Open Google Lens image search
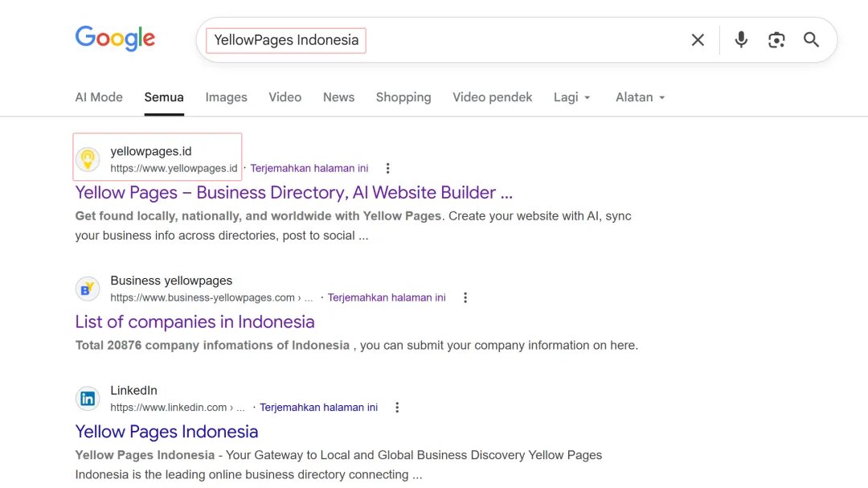The width and height of the screenshot is (868, 488). click(x=776, y=40)
